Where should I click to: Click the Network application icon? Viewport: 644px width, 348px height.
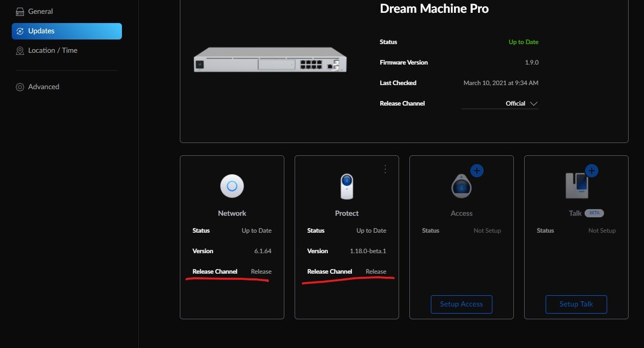[232, 186]
